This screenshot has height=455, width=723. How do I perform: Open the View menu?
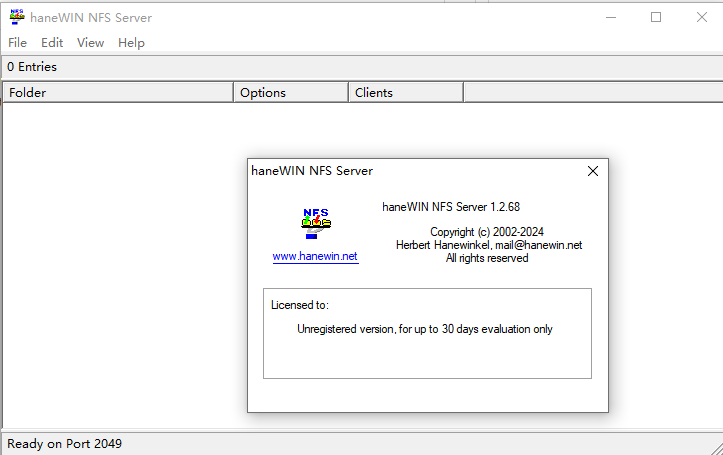pyautogui.click(x=90, y=43)
